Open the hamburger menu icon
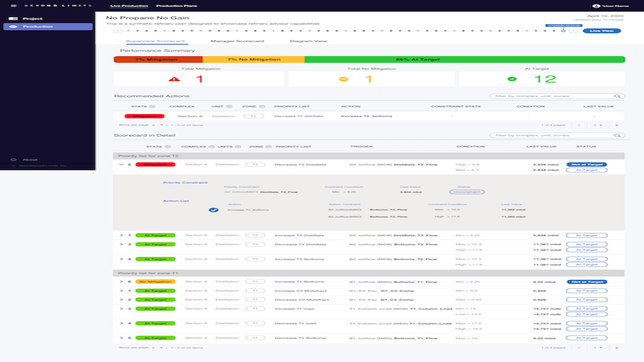This screenshot has height=362, width=644. [14, 6]
